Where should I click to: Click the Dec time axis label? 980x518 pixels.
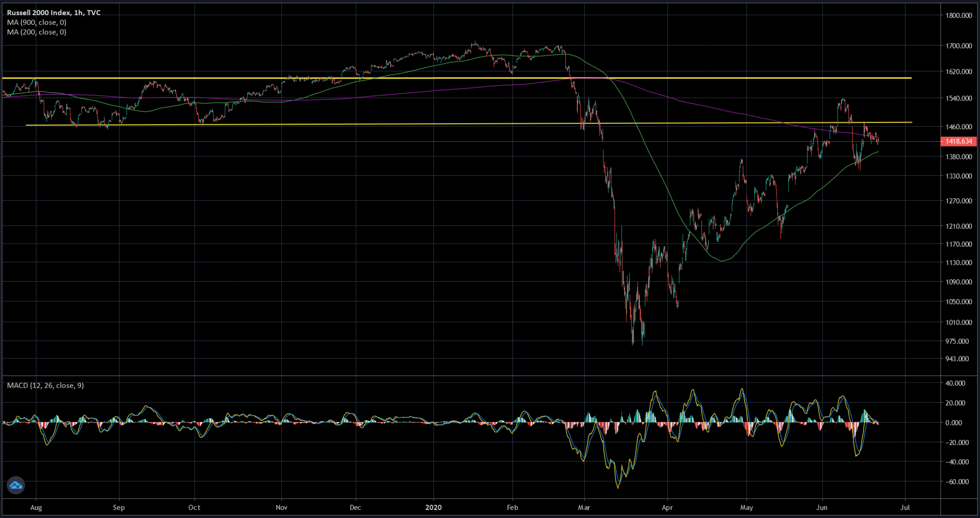[355, 508]
